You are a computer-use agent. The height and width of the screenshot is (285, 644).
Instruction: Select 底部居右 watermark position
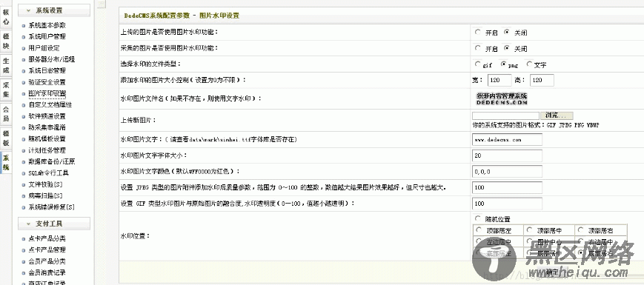point(580,253)
